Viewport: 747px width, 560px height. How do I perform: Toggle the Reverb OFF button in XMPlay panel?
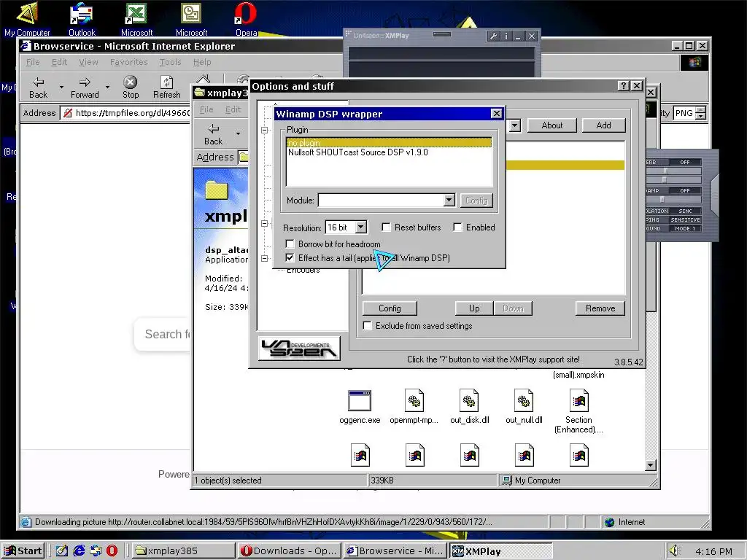click(x=684, y=163)
